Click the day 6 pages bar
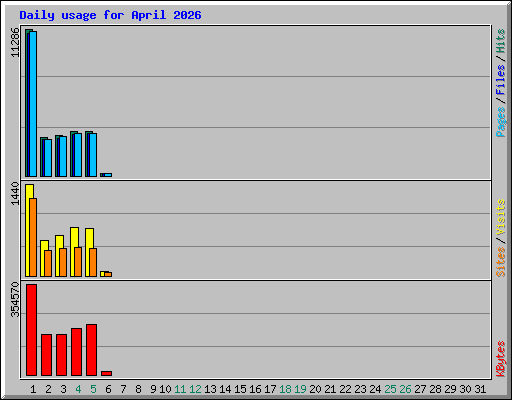Image resolution: width=512 pixels, height=400 pixels. click(x=108, y=175)
